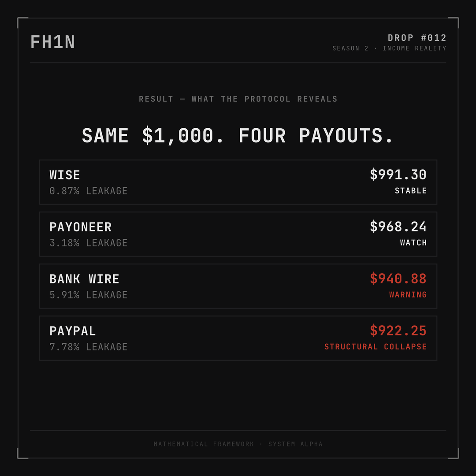The height and width of the screenshot is (476, 476).
Task: Click the 0.87% leakage text
Action: point(88,191)
